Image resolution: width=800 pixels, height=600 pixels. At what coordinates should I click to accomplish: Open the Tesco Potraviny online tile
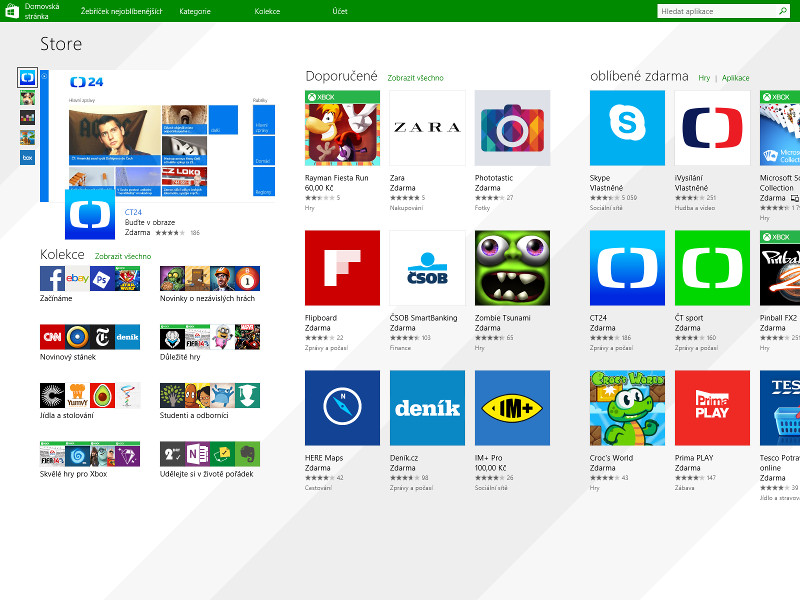[780, 408]
